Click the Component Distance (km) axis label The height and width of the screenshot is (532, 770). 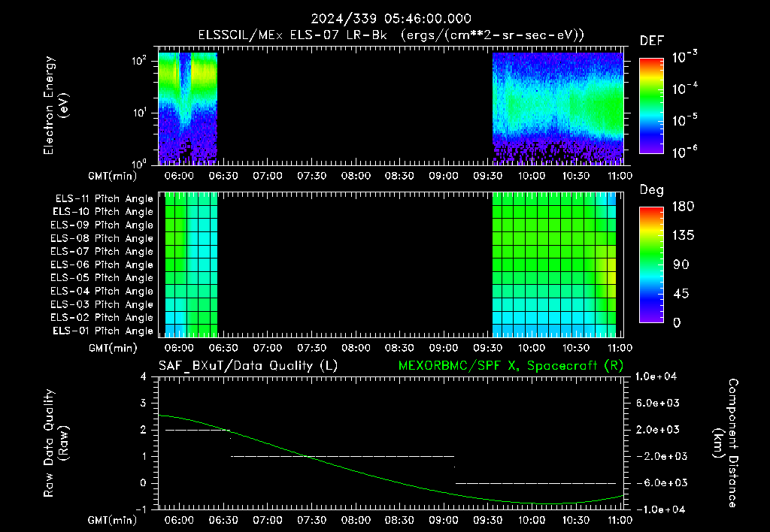click(726, 443)
